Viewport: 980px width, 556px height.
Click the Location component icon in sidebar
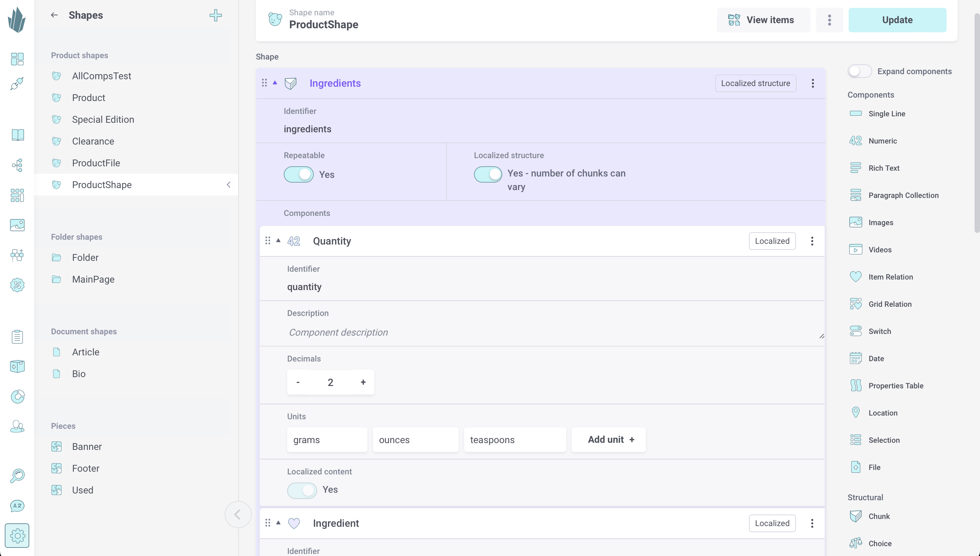855,413
